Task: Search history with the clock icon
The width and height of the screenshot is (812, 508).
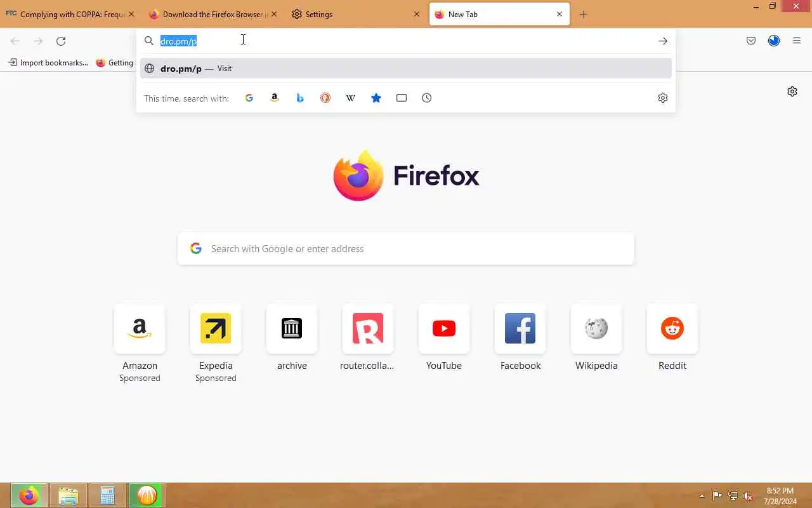Action: 427,98
